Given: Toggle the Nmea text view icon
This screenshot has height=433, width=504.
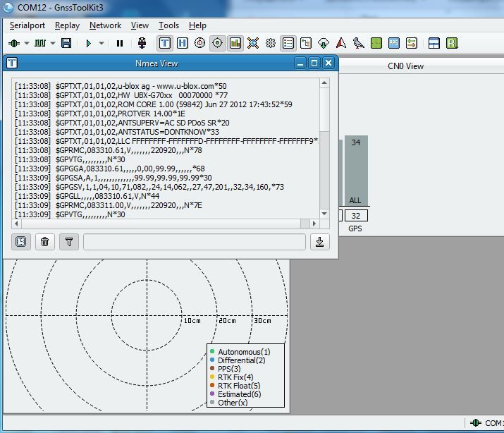Looking at the screenshot, I should [165, 43].
